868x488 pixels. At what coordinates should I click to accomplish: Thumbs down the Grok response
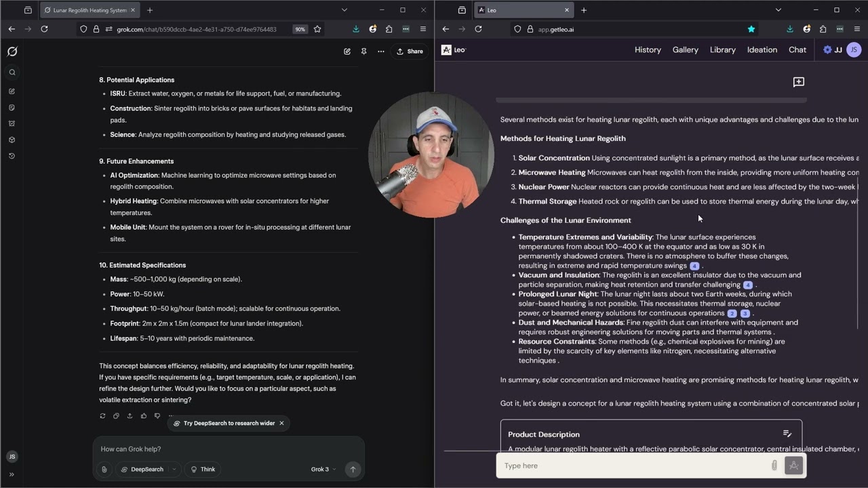[157, 416]
